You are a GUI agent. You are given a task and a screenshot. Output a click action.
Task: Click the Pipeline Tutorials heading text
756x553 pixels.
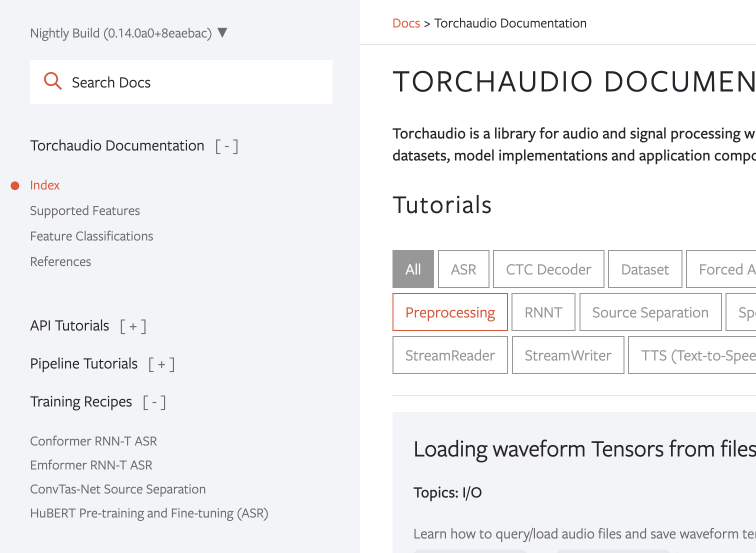point(83,363)
